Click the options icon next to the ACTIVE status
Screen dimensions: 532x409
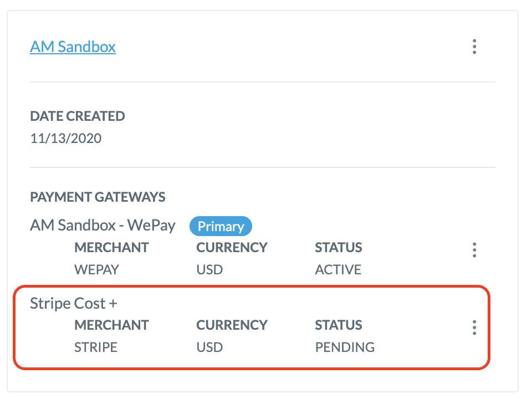coord(474,250)
